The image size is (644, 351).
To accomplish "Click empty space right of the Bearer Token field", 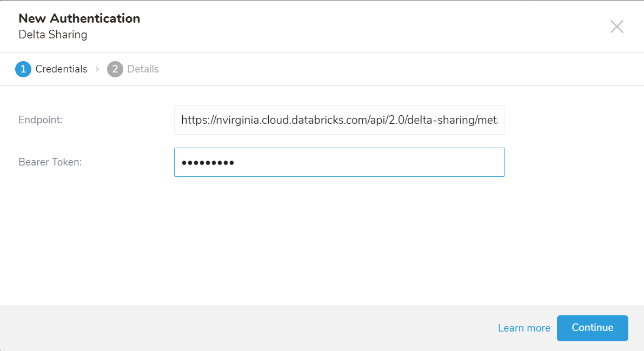I will coord(573,162).
